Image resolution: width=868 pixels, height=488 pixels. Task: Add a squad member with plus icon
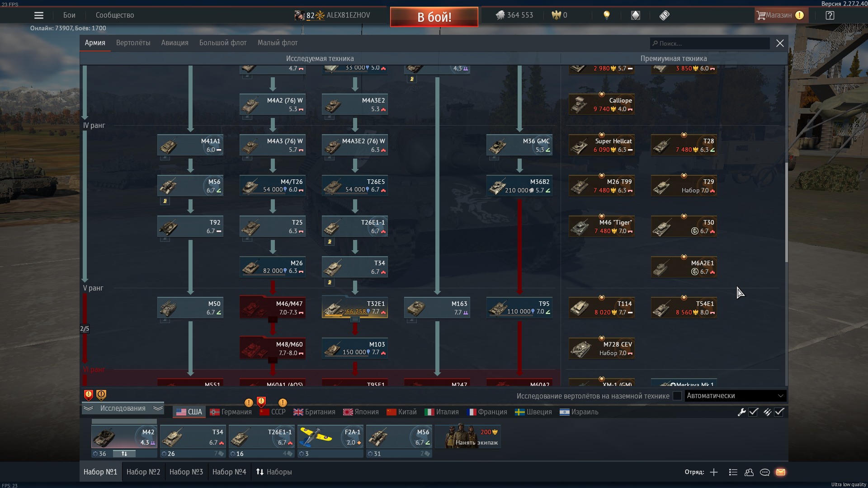714,472
